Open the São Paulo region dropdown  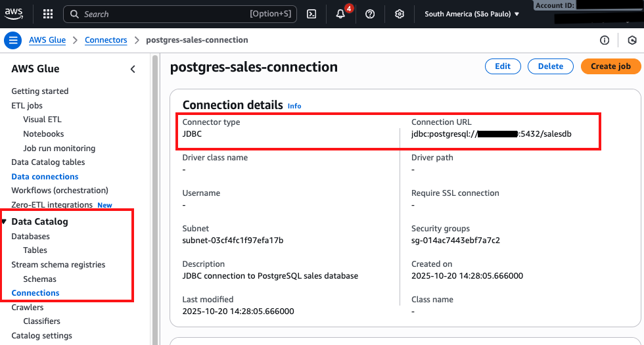[x=472, y=14]
